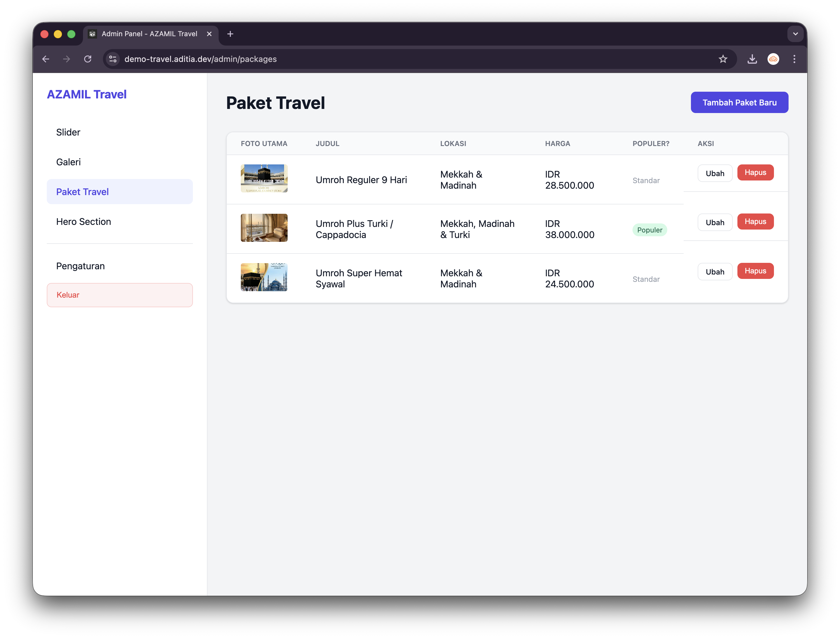Viewport: 840px width, 639px height.
Task: Open the Slider menu item
Action: [x=68, y=132]
